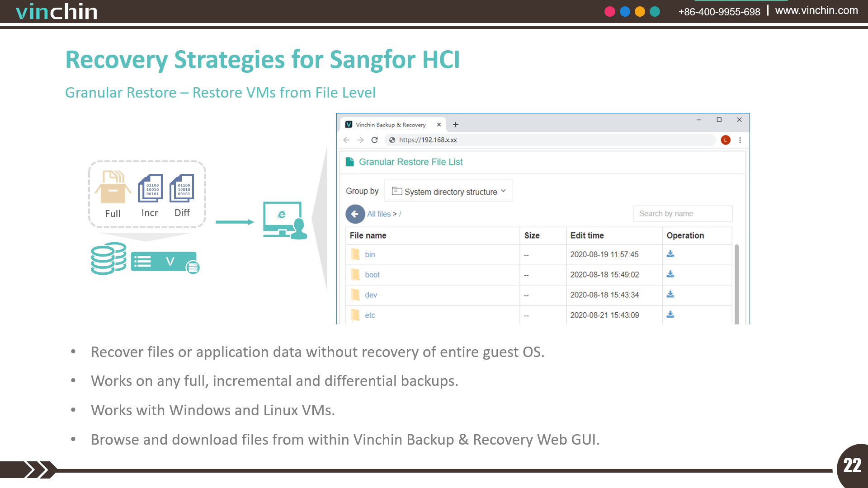Screen dimensions: 868x488
Task: Click the file list vertical scrollbar
Action: 736,284
